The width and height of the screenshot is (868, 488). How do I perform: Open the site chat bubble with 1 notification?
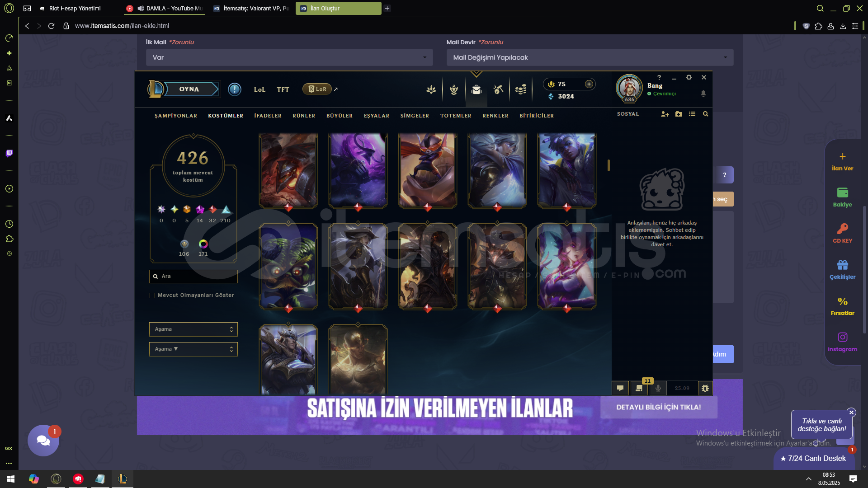[x=43, y=441]
